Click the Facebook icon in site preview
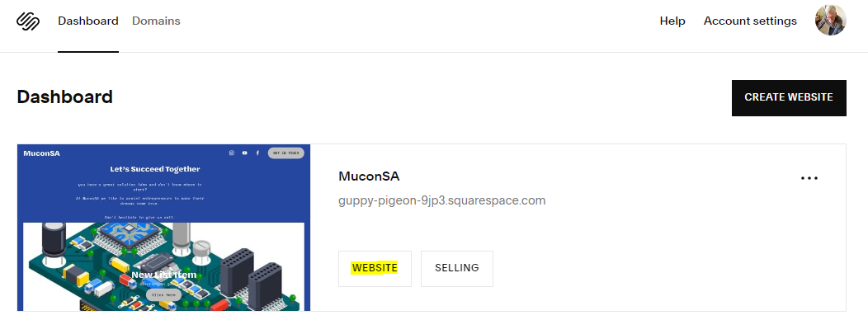 (x=257, y=153)
